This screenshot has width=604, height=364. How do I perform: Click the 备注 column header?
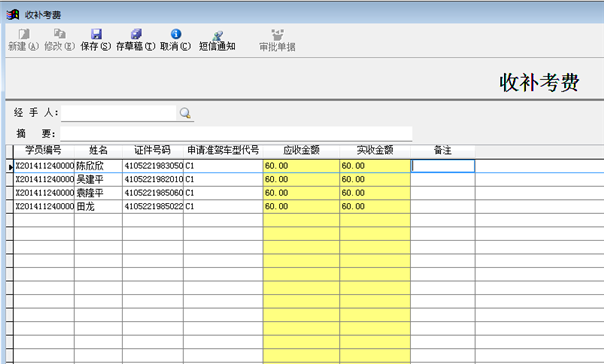[443, 151]
